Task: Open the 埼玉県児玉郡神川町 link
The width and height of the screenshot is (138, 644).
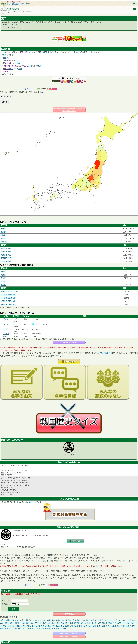Action: click(x=8, y=301)
